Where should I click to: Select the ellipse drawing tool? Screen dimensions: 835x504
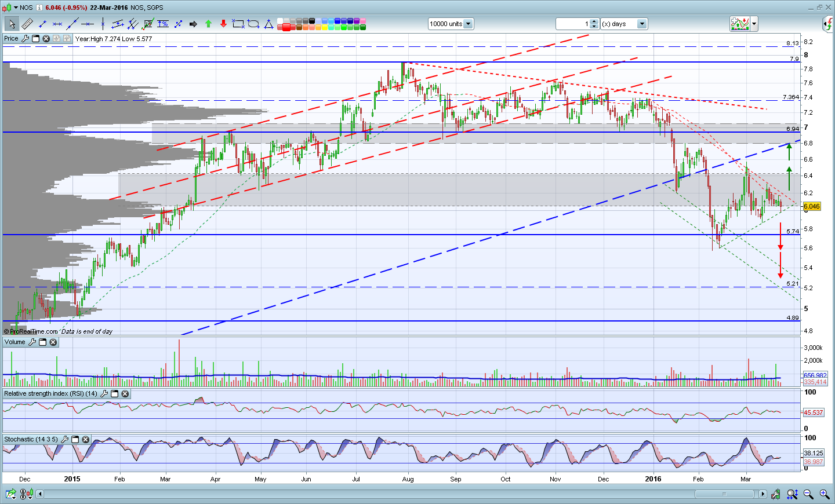tap(253, 24)
